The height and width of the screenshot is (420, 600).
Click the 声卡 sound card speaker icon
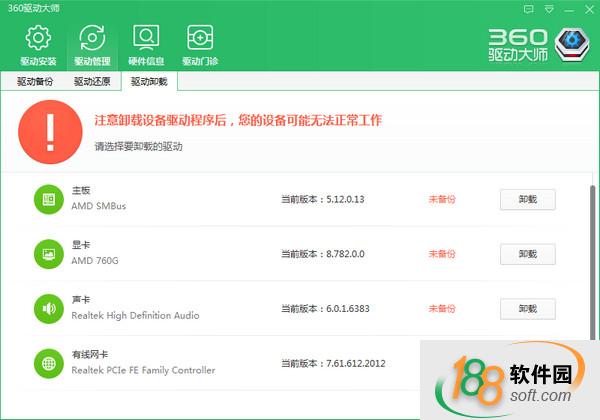[x=48, y=308]
